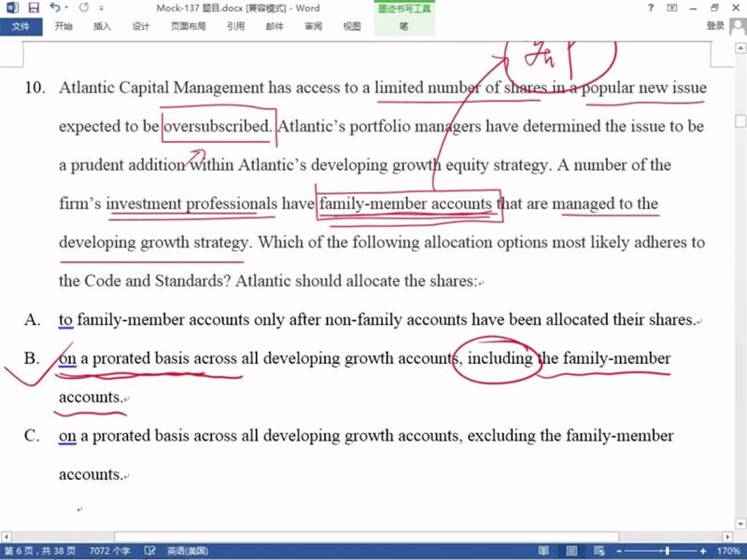Switch to the 邮件 (Mailings) tab
Screen dimensions: 747x560
coord(275,26)
